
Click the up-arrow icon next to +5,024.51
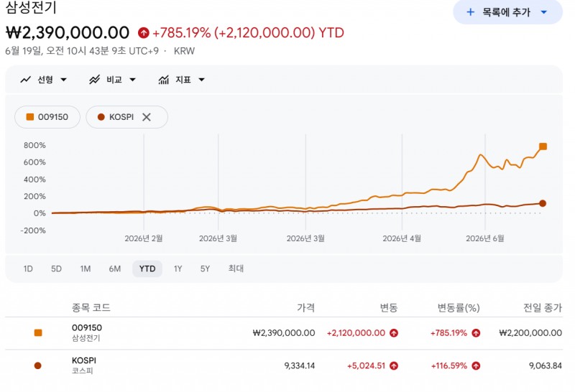coord(394,365)
